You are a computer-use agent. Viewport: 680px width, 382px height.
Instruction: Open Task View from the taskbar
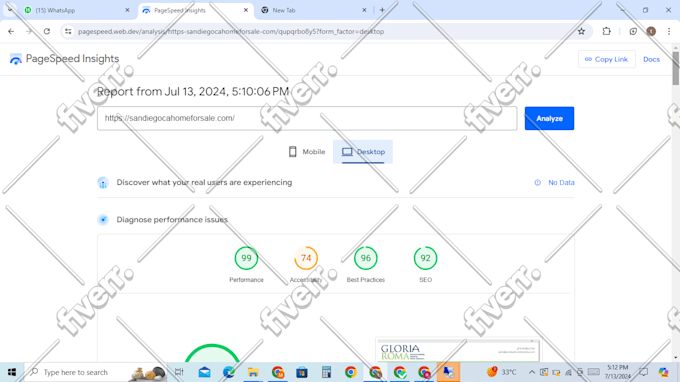[x=179, y=372]
